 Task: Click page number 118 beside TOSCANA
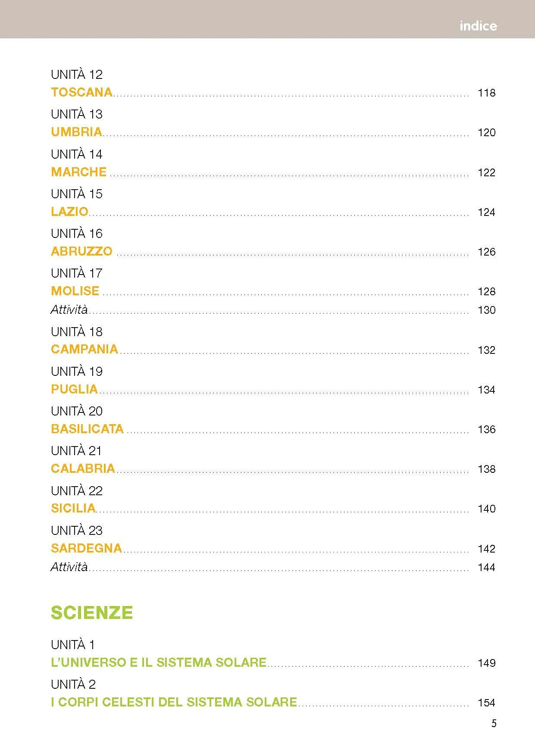(486, 93)
